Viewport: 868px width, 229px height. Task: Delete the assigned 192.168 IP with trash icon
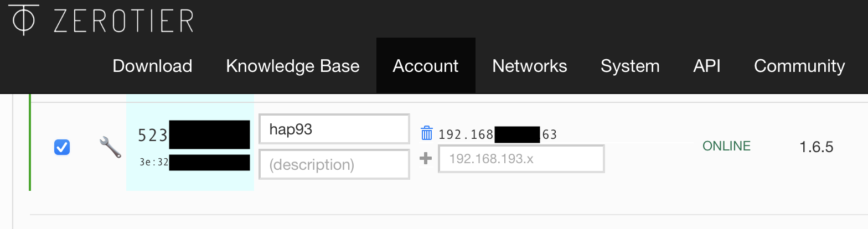pyautogui.click(x=427, y=133)
